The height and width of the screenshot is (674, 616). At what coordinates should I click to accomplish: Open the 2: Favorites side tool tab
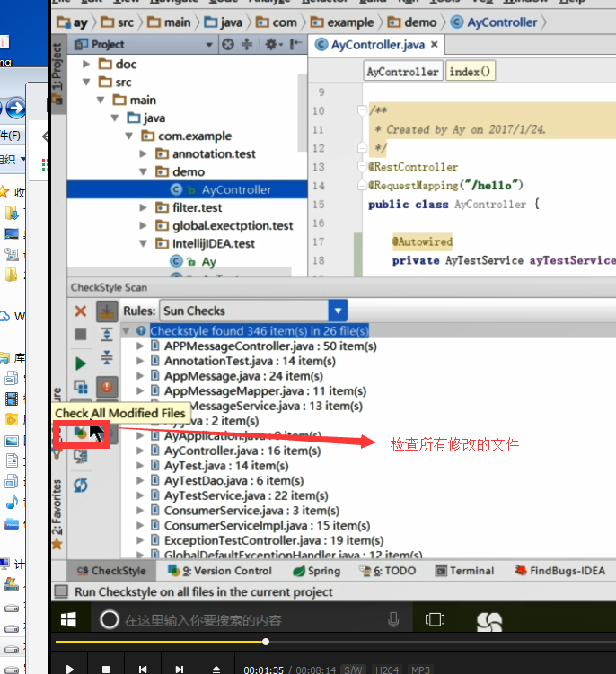click(57, 514)
